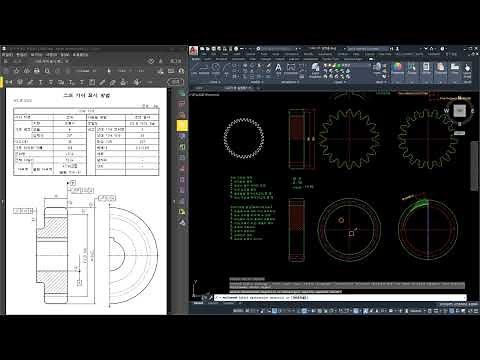Select the Arc draw tool

pyautogui.click(x=226, y=69)
